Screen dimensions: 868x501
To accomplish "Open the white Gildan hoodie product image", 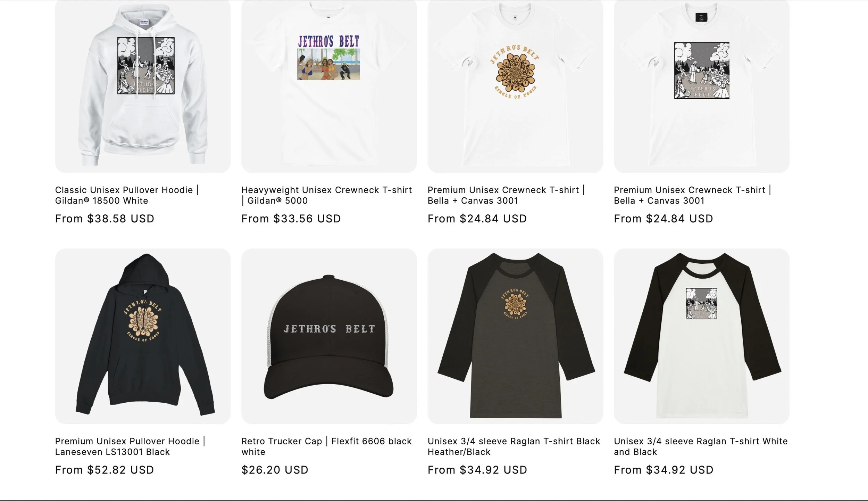I will click(x=143, y=86).
